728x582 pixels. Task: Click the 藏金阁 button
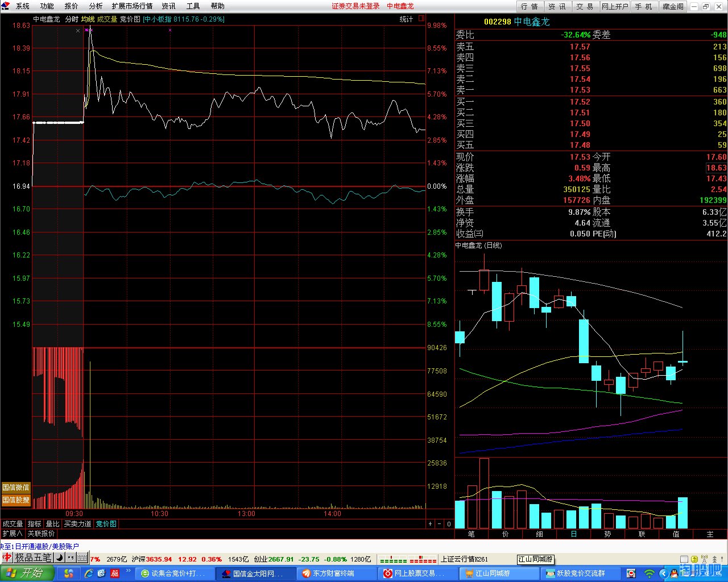(673, 6)
